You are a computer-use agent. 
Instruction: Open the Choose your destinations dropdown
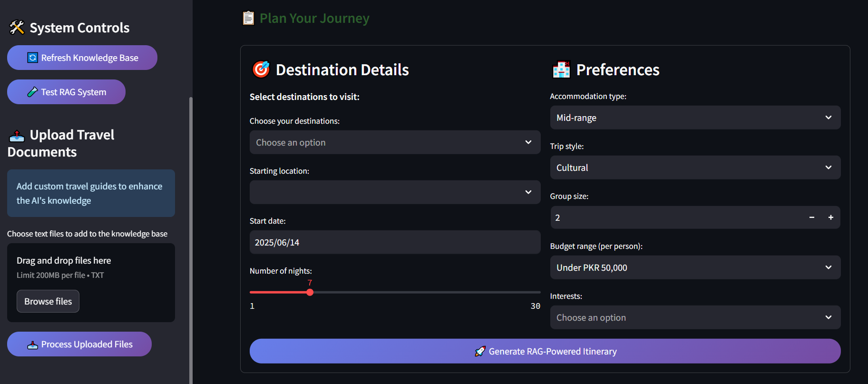[x=395, y=142]
